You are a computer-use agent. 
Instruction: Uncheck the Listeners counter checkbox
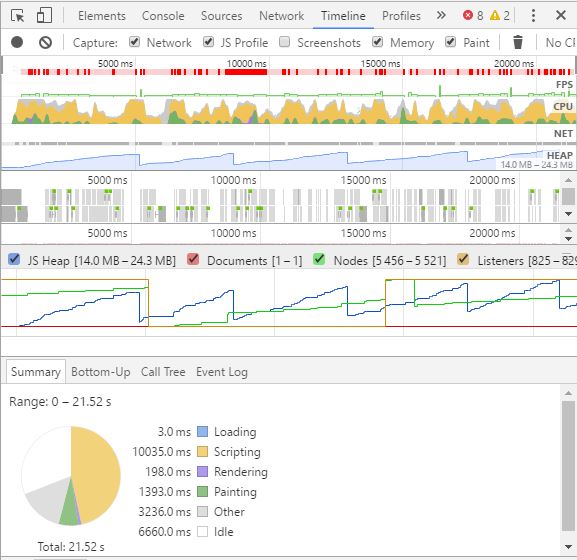click(x=463, y=259)
